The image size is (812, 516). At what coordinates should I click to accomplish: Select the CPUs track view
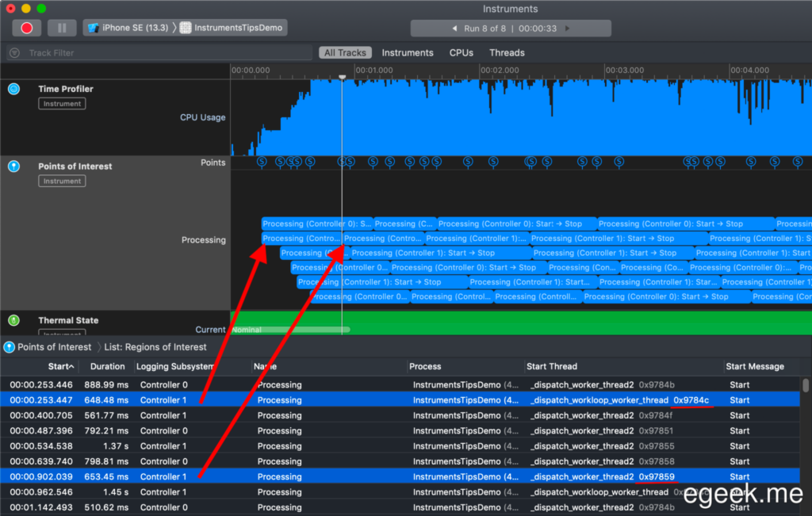click(x=461, y=53)
